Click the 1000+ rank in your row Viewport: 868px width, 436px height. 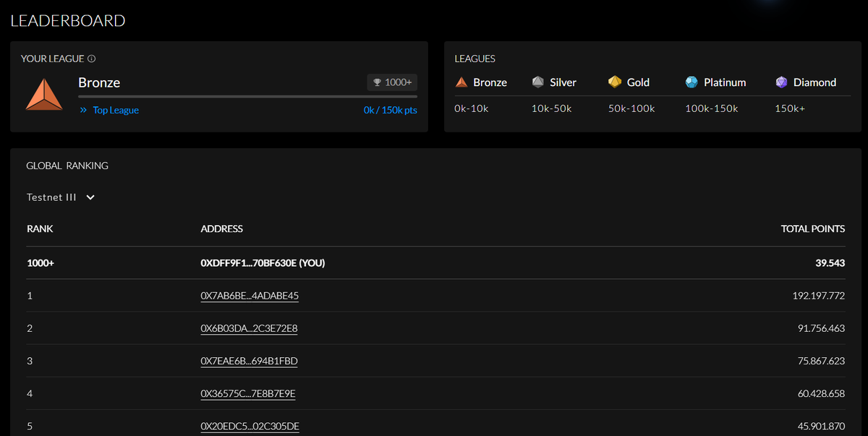tap(41, 263)
